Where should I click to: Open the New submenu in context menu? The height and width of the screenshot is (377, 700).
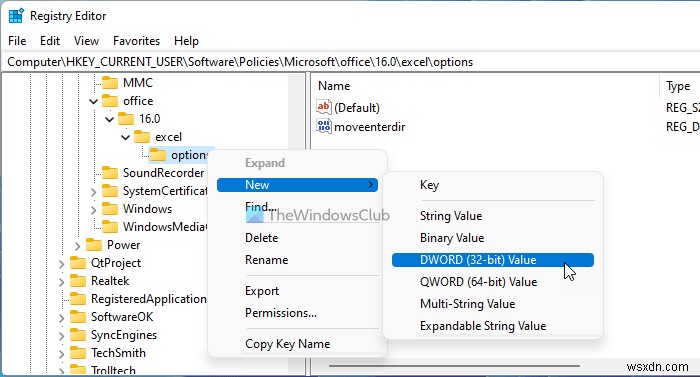point(297,185)
